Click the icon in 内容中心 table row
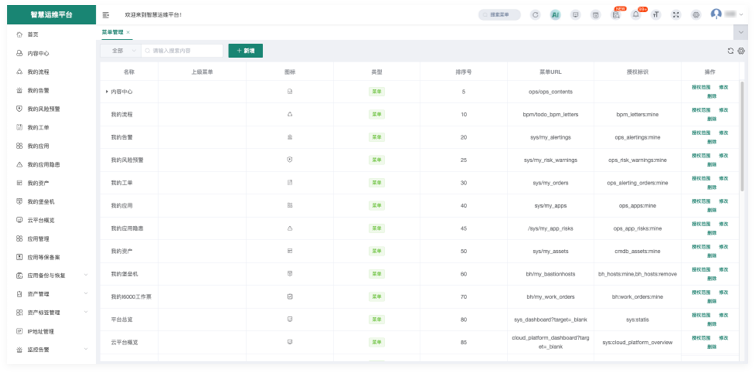The image size is (755, 373). [x=290, y=91]
